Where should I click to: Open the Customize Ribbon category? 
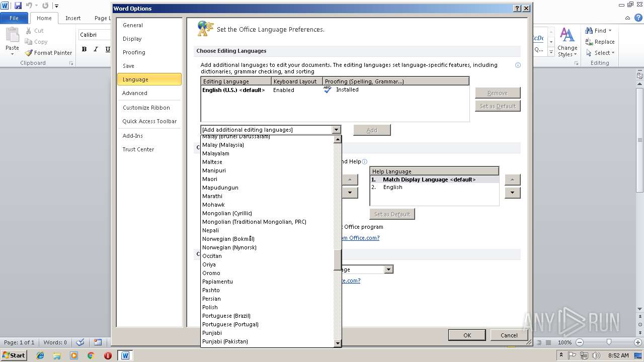pyautogui.click(x=149, y=108)
